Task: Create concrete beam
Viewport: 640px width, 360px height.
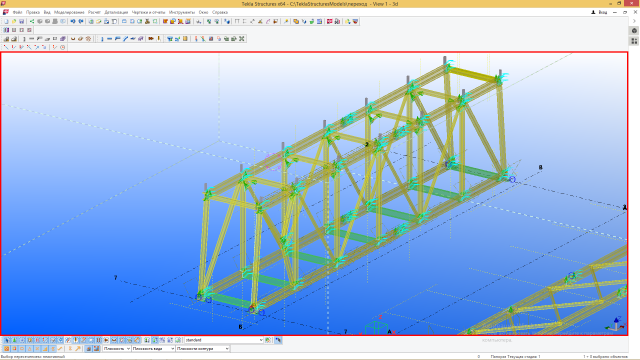Action: pos(31,39)
